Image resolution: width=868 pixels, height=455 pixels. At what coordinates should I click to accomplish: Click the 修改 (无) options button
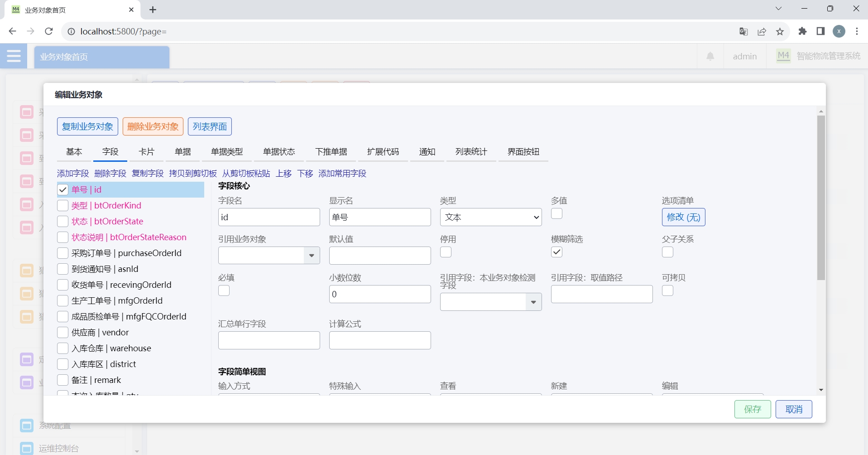coord(683,217)
